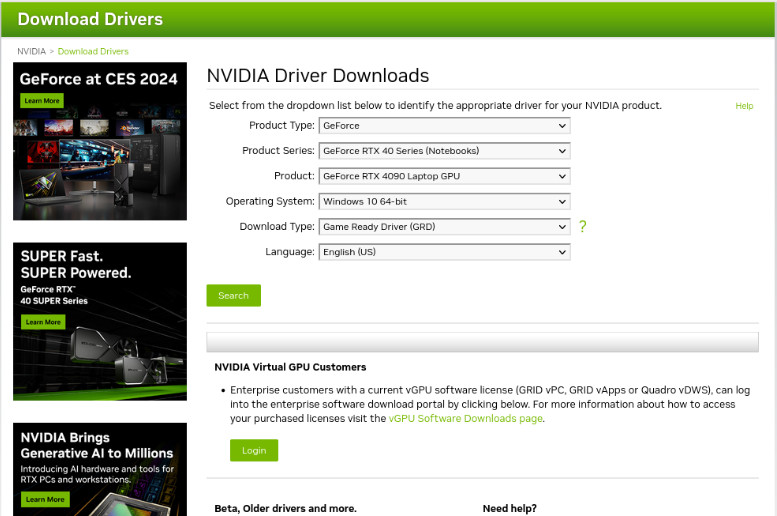Click the Login button

click(x=254, y=450)
